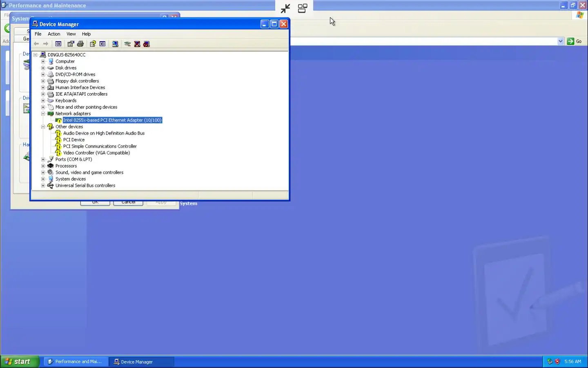
Task: Click the Print toolbar icon
Action: (x=80, y=44)
